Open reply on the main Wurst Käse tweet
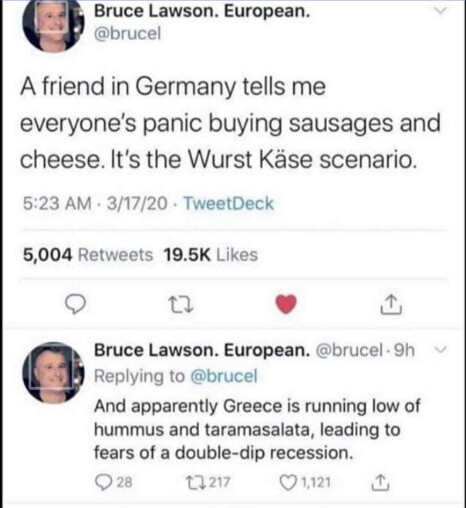Image resolution: width=466 pixels, height=508 pixels. pos(75,304)
